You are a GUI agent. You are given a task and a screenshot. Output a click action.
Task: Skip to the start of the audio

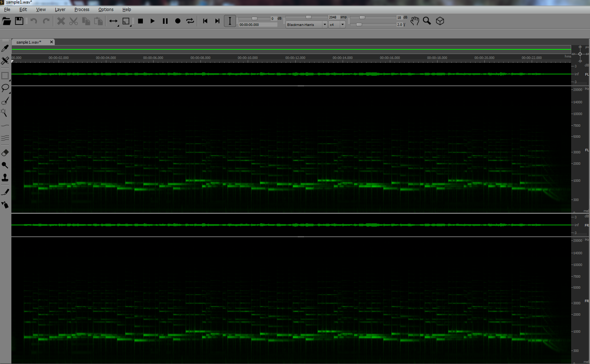(205, 21)
